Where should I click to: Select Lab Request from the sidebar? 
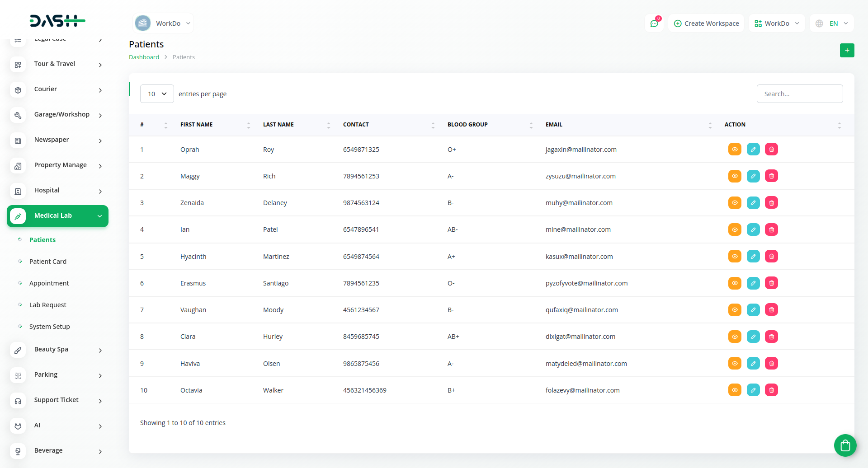point(48,305)
